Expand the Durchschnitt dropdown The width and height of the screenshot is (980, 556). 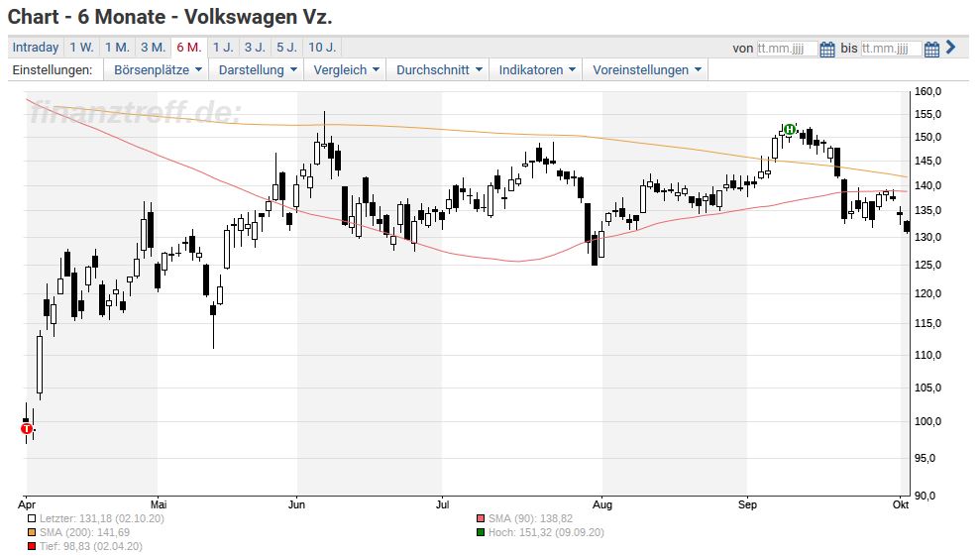click(439, 70)
